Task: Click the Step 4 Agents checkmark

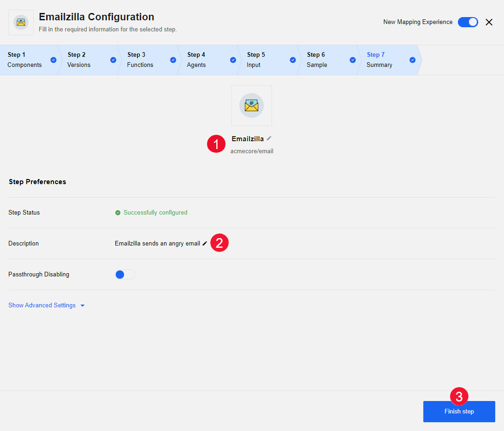Action: pos(233,60)
